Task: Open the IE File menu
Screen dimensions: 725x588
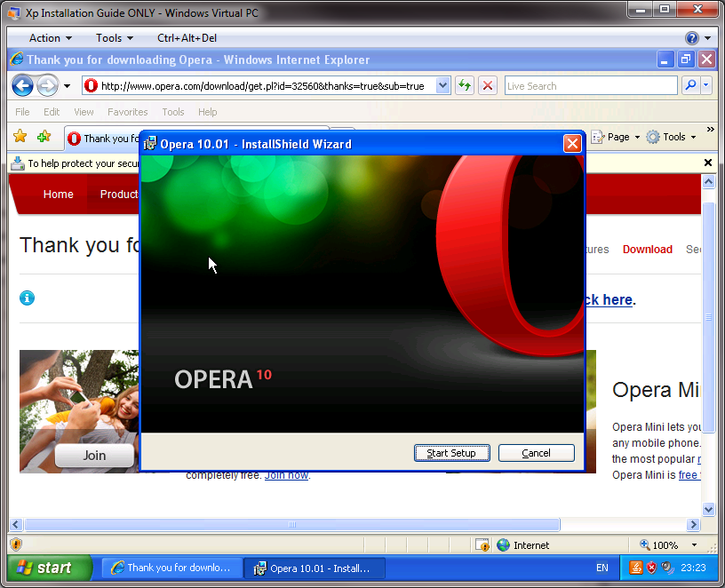Action: (x=22, y=112)
